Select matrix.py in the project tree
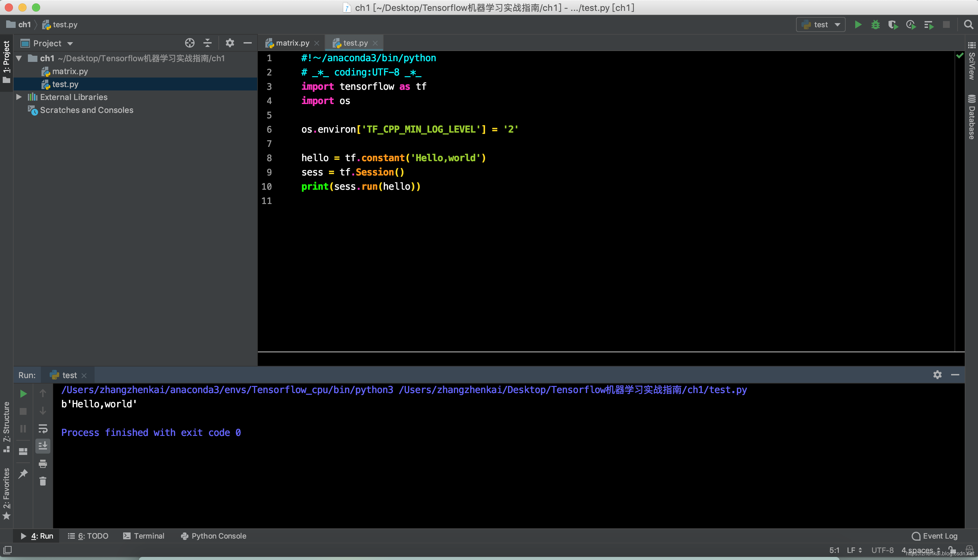 point(70,71)
